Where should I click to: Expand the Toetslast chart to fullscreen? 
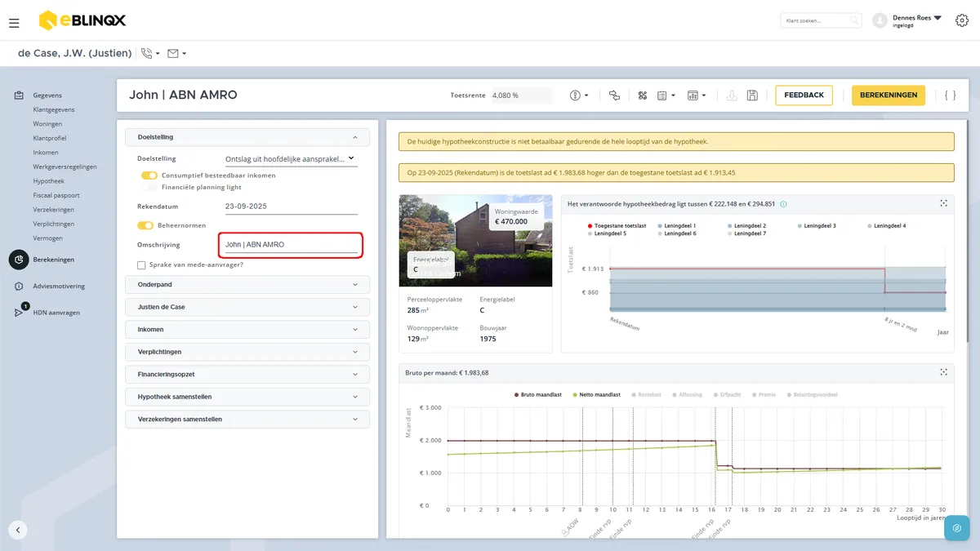[943, 203]
